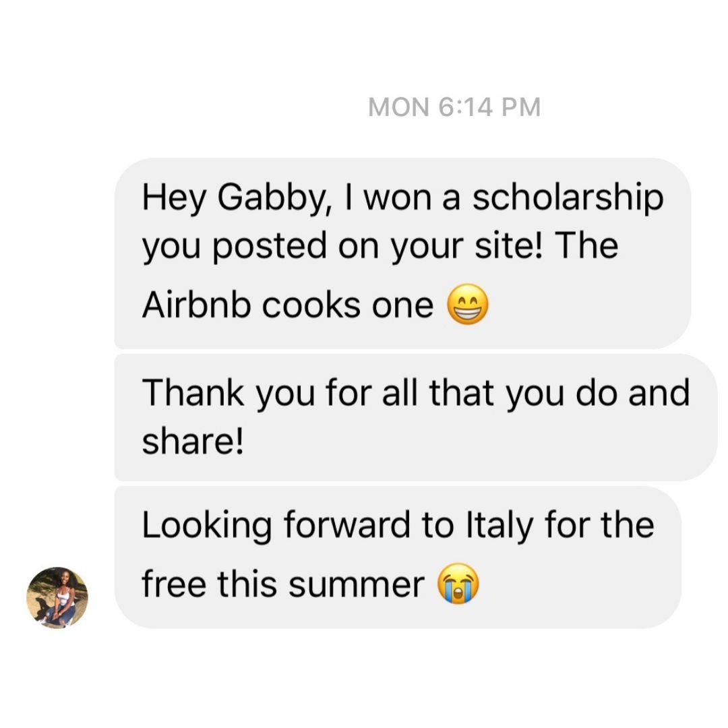Click the word 'posted' in first message
The image size is (728, 728).
(x=270, y=246)
